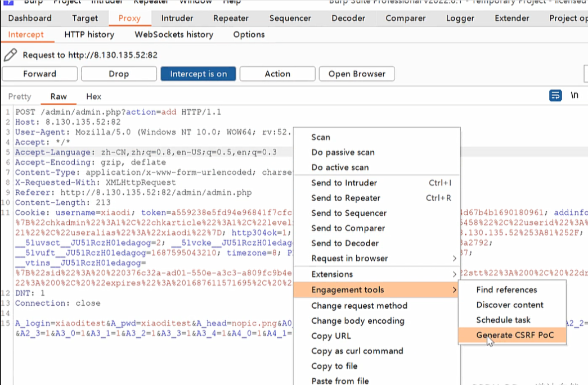588x385 pixels.
Task: Click the Accept-Encoding header line
Action: tap(91, 162)
